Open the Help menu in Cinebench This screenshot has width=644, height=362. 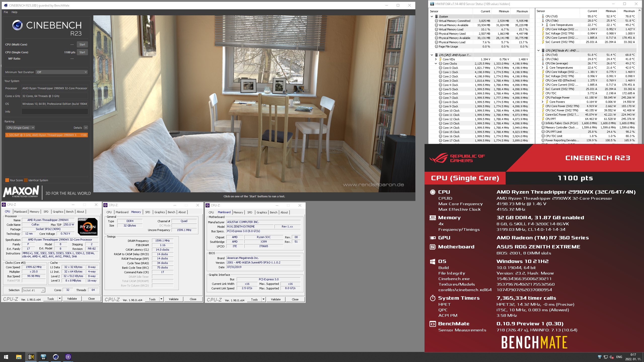[x=14, y=12]
